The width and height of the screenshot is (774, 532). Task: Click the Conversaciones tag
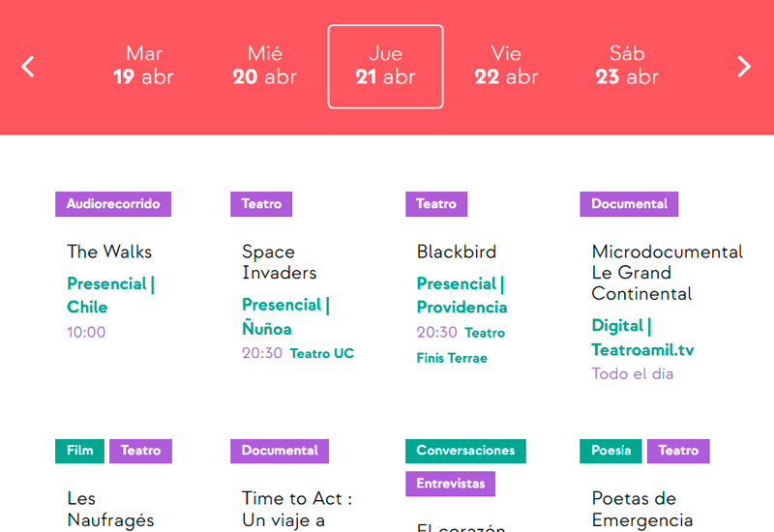(465, 451)
